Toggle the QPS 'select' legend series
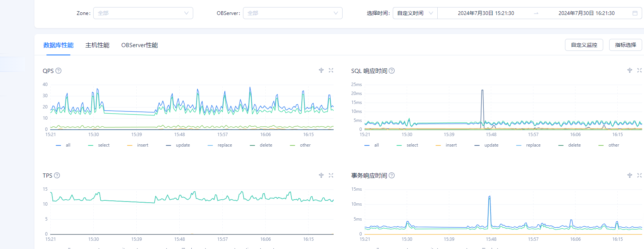Viewport: 644px width, 249px height. click(x=99, y=145)
